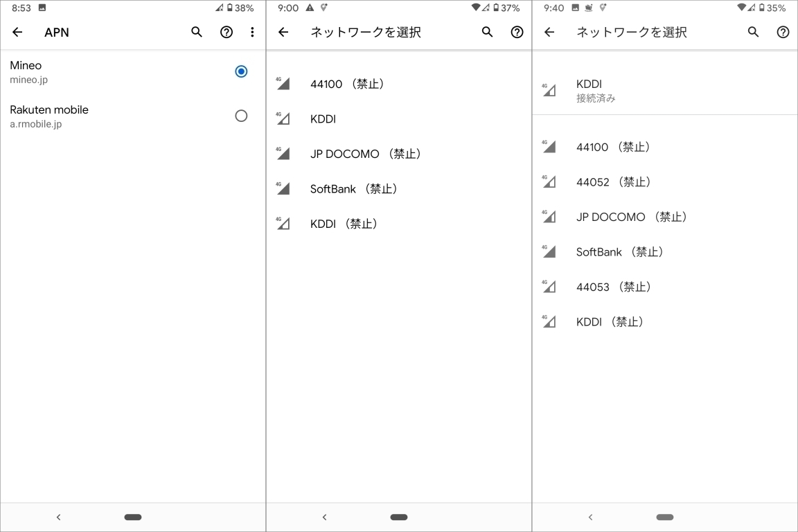Select the Rakuten mobile radio button
Viewport: 798px width, 532px height.
(x=241, y=116)
